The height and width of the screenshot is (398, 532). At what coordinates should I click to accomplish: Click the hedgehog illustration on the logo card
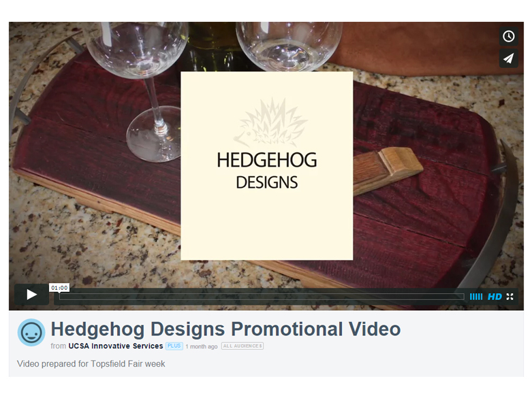coord(270,122)
